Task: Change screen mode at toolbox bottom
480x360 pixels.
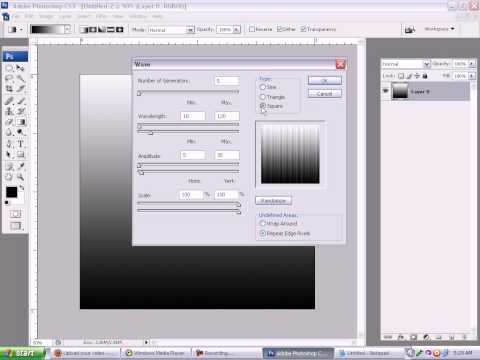Action: point(15,226)
